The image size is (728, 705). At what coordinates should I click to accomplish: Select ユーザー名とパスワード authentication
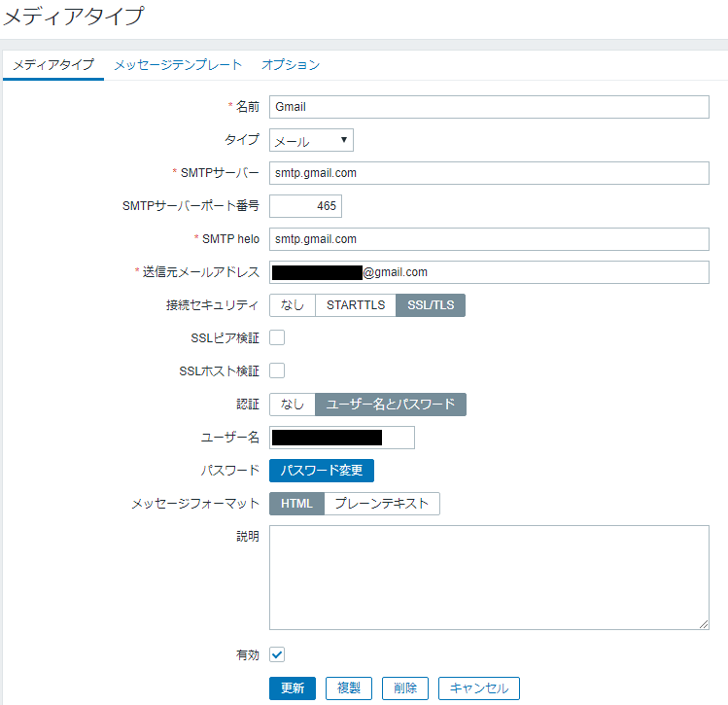pyautogui.click(x=391, y=405)
